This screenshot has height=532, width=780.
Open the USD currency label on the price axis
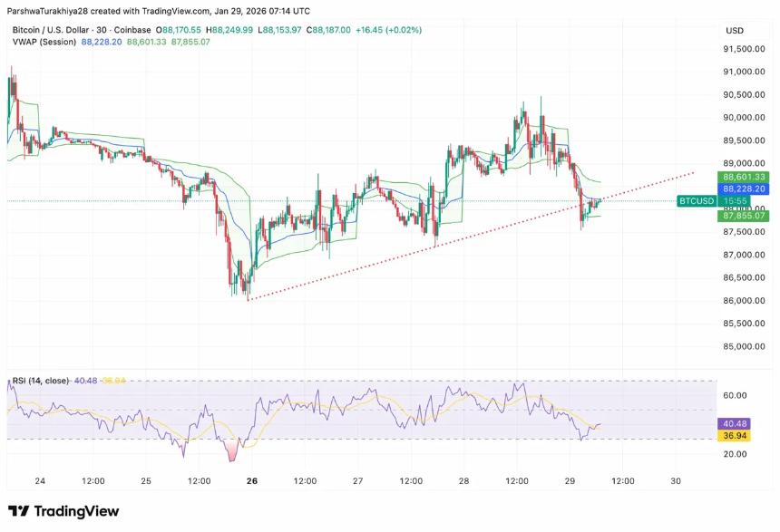[x=734, y=30]
